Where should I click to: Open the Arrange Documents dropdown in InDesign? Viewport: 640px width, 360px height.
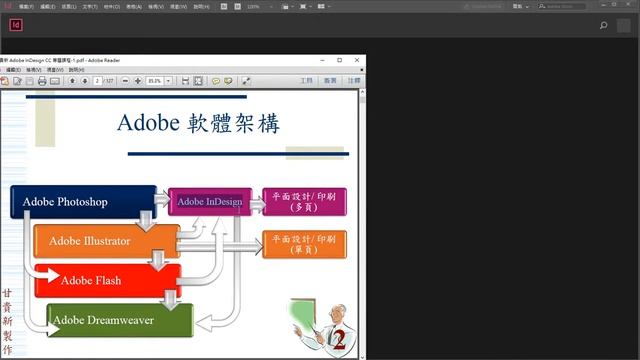pos(324,7)
